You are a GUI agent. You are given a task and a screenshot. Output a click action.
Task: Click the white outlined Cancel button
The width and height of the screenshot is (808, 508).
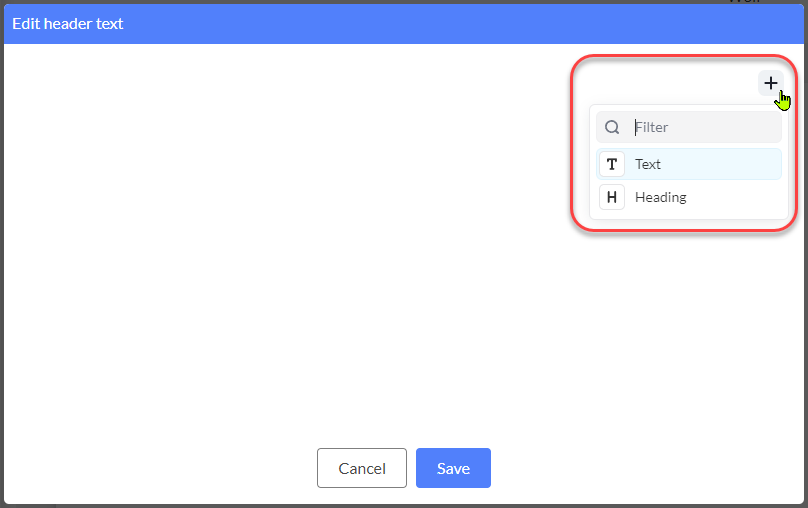point(362,468)
